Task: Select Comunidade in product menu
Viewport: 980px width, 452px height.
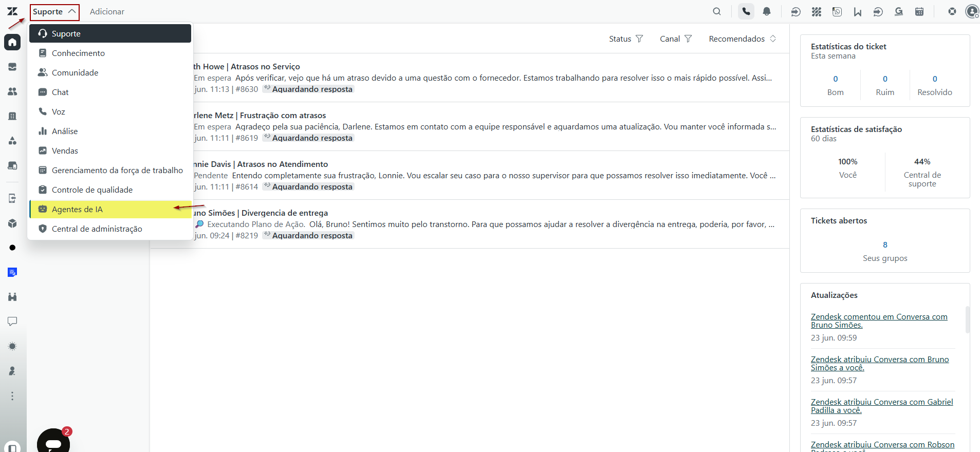Action: (110, 72)
